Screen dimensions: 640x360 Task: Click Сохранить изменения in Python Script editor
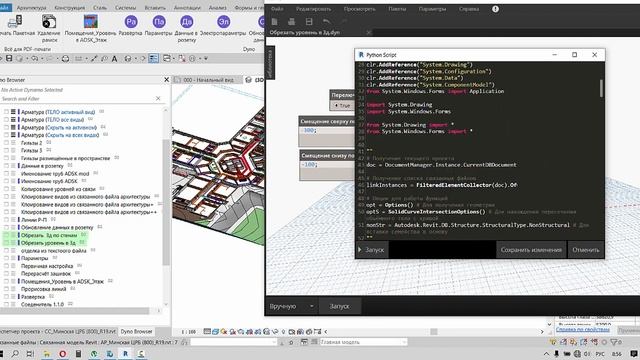coord(531,249)
